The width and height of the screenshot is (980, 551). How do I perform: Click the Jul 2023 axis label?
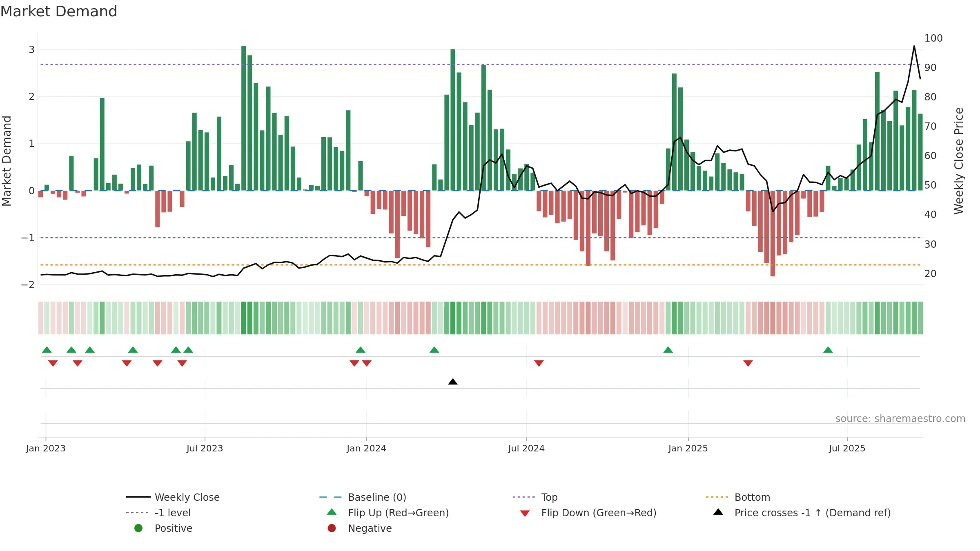click(205, 448)
